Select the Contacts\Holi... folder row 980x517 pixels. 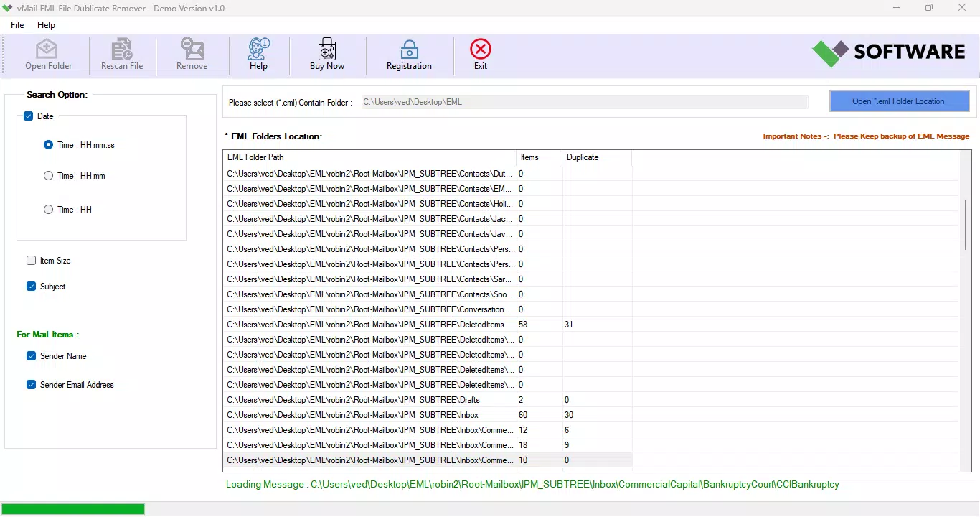click(428, 204)
